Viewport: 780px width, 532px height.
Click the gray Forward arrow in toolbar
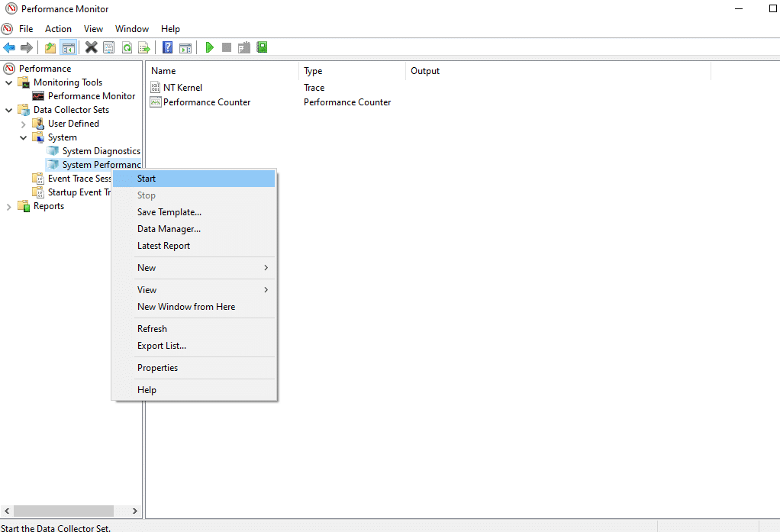coord(27,47)
